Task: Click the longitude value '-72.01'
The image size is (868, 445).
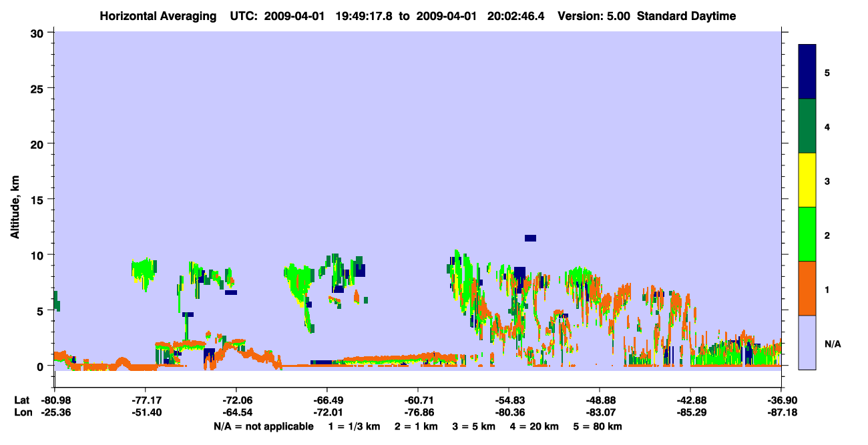Action: (327, 413)
